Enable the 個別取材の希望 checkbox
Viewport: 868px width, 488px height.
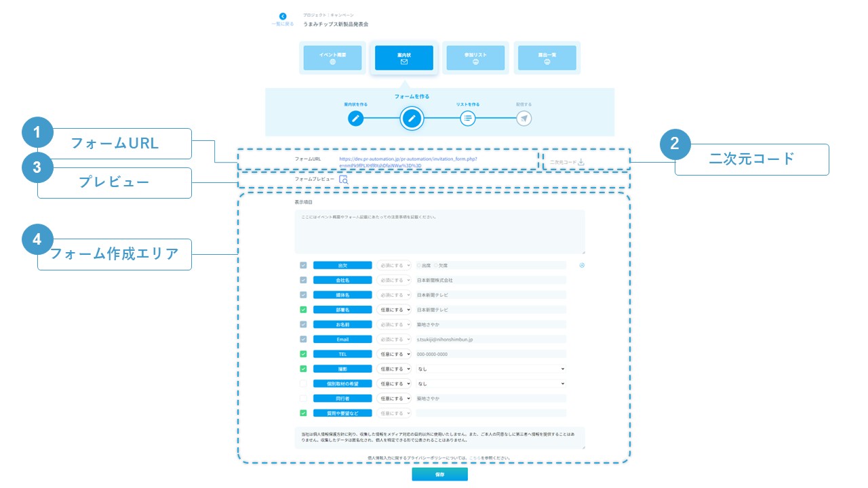(x=303, y=384)
